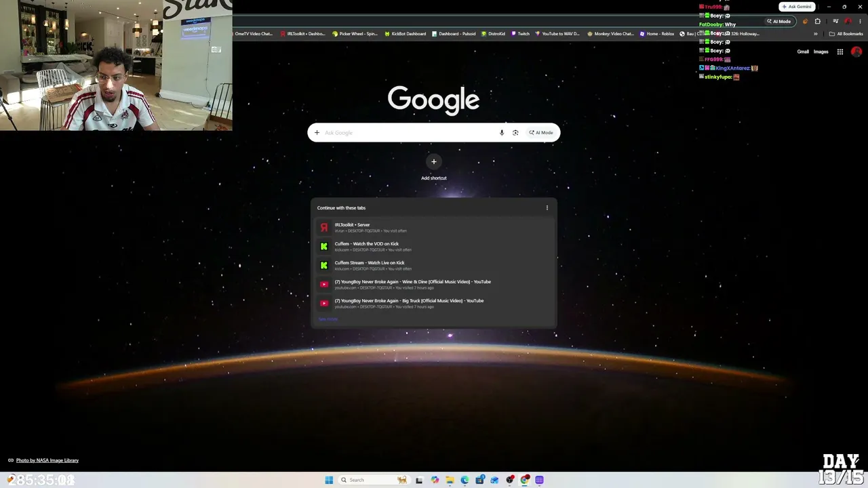Open the YouTube to WAV bookmark
The height and width of the screenshot is (488, 868).
pos(557,34)
